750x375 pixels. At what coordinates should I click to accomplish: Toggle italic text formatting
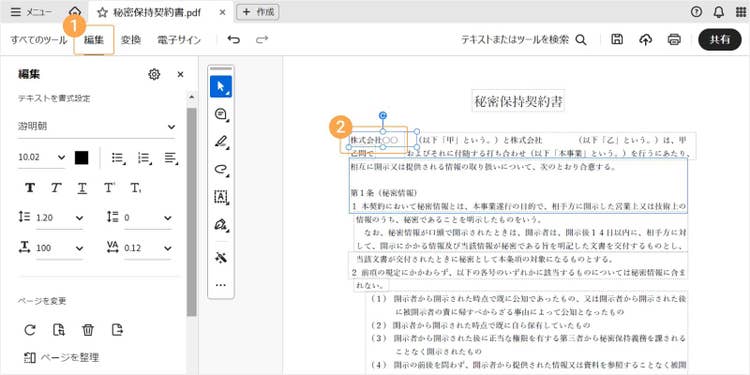pyautogui.click(x=56, y=188)
